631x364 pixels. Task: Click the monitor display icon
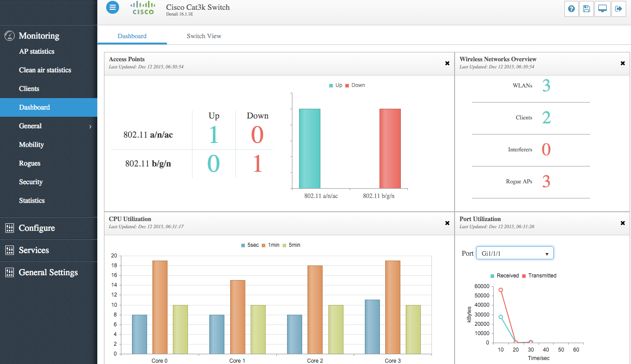603,9
